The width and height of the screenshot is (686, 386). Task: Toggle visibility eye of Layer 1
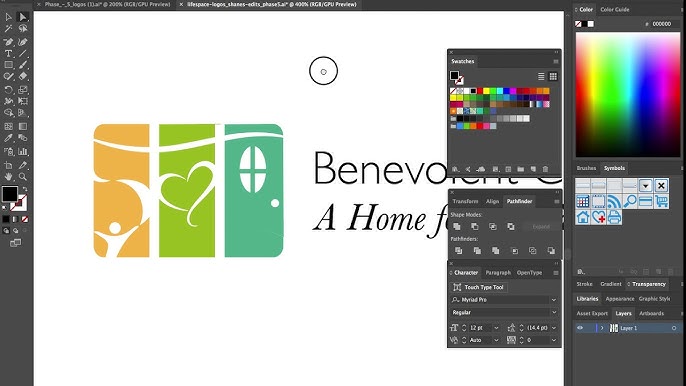[580, 328]
